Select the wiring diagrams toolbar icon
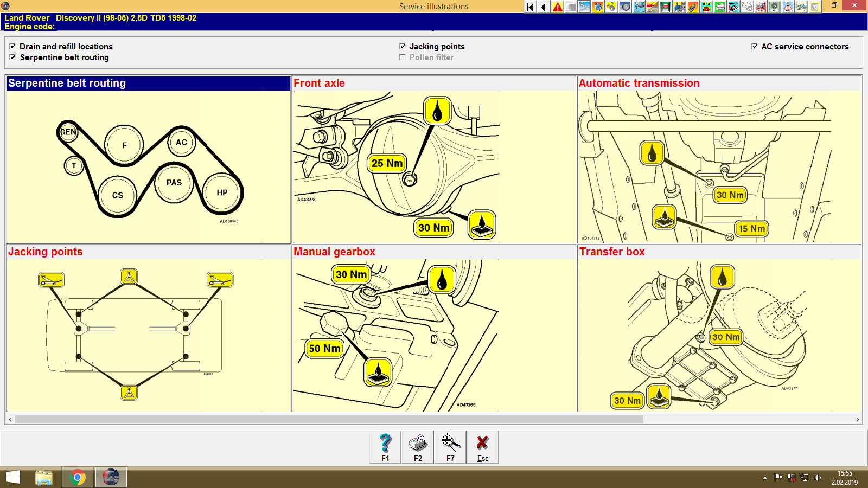The width and height of the screenshot is (868, 488). click(x=733, y=6)
